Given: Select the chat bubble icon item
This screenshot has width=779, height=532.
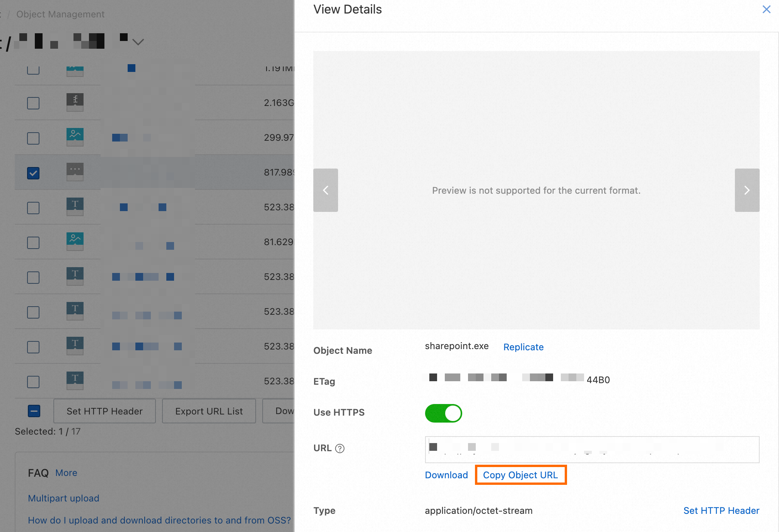Looking at the screenshot, I should point(75,169).
